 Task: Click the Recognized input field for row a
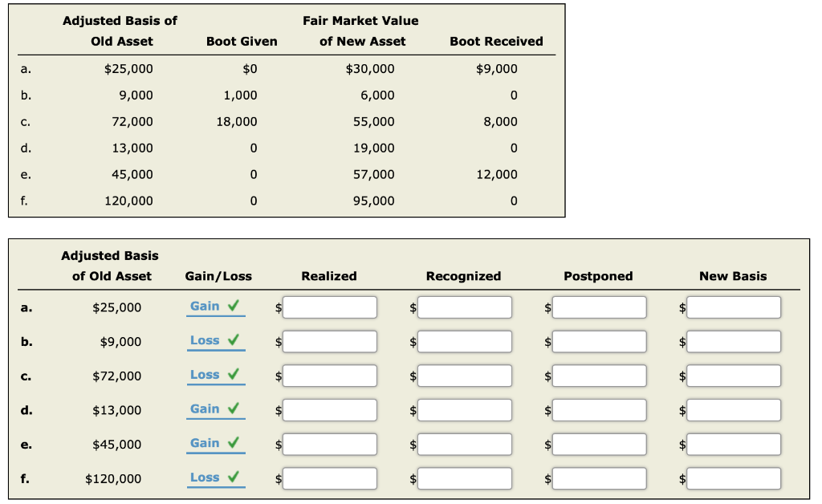pyautogui.click(x=465, y=307)
